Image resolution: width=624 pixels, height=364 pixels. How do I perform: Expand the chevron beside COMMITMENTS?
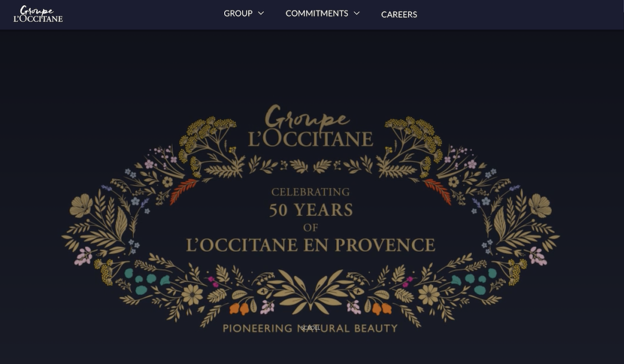356,13
